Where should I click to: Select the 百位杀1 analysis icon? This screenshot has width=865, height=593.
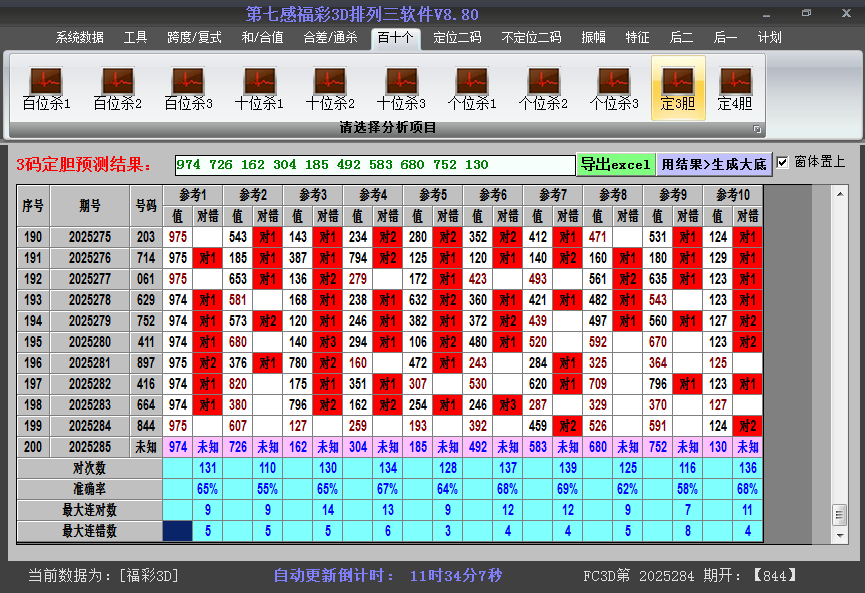pyautogui.click(x=46, y=88)
